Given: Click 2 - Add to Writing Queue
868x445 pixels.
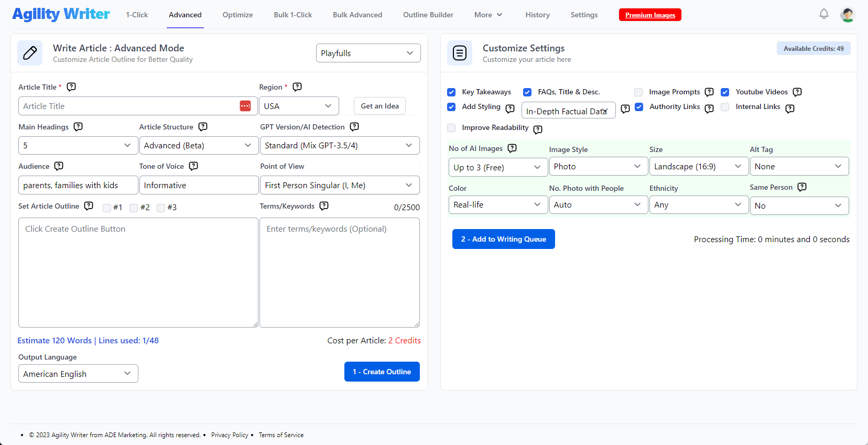Looking at the screenshot, I should pyautogui.click(x=504, y=239).
